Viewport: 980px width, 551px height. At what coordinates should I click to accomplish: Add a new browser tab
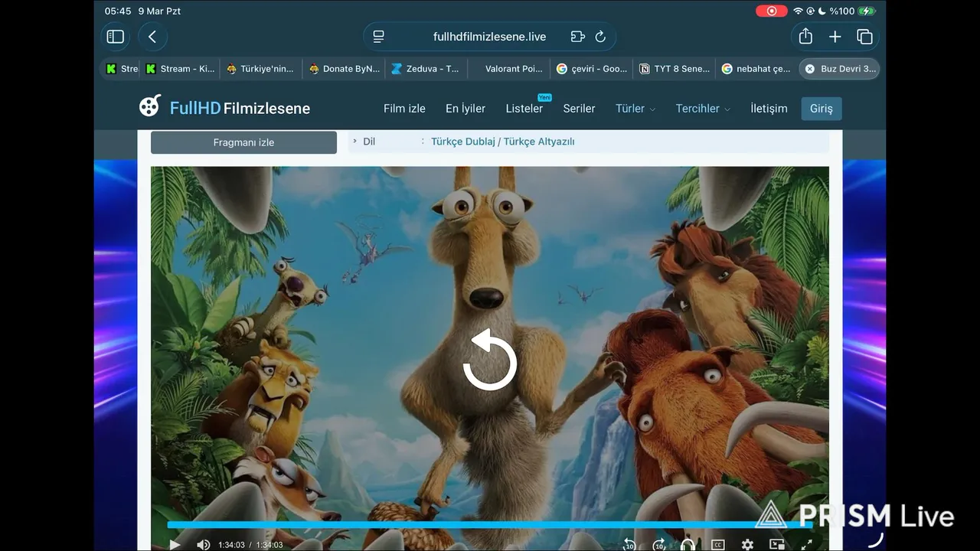[x=835, y=37]
